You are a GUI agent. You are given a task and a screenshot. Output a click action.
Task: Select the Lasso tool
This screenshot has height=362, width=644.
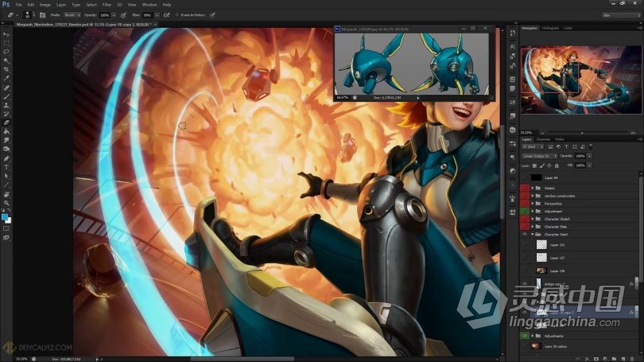(6, 52)
